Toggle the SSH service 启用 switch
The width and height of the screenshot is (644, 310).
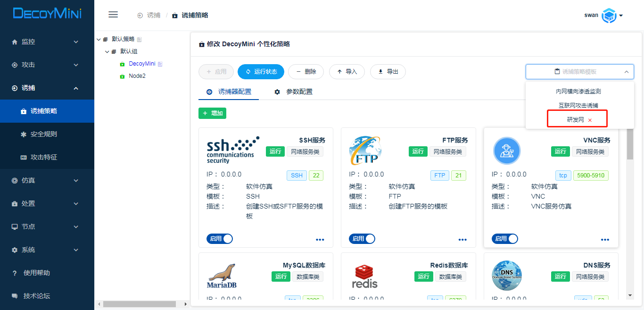pyautogui.click(x=220, y=239)
